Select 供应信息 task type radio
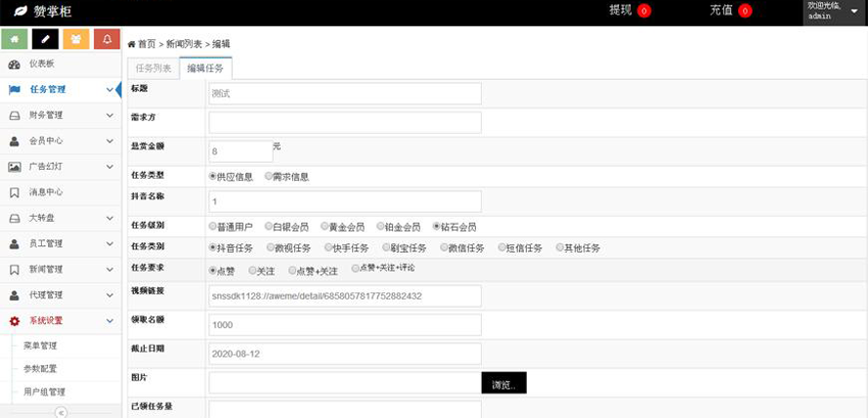This screenshot has width=868, height=418. pos(212,177)
